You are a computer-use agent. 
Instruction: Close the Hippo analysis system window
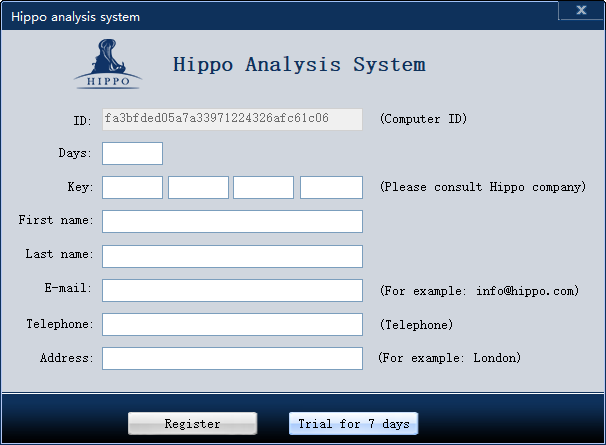(580, 11)
